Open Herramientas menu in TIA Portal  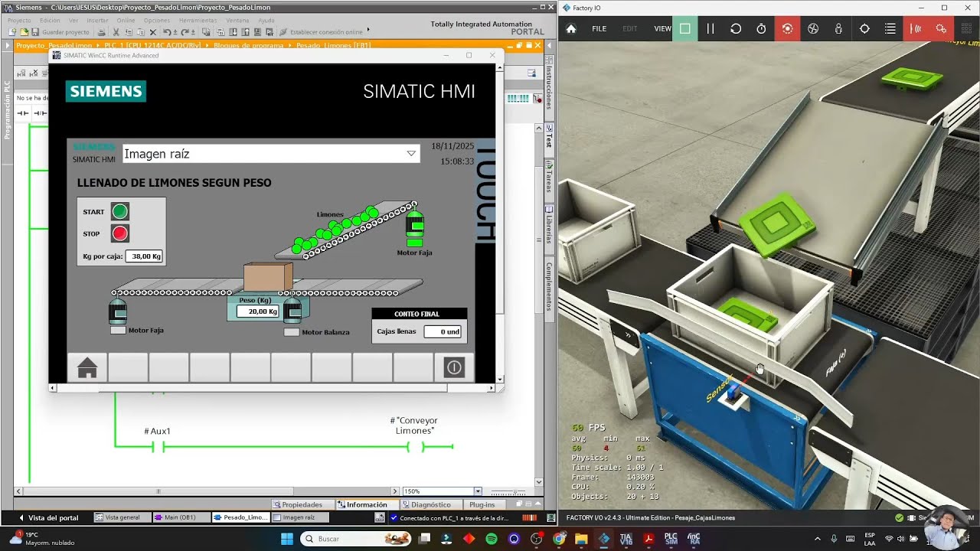tap(198, 20)
